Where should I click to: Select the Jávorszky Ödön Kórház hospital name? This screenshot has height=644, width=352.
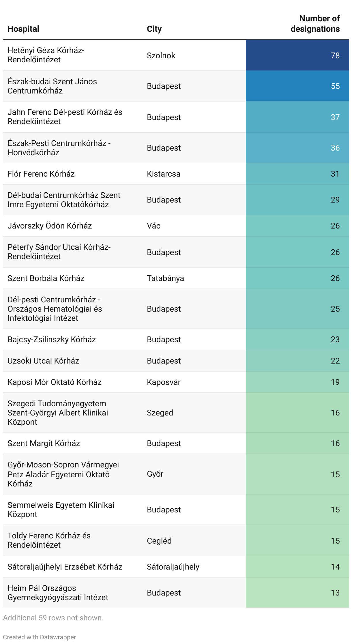point(50,226)
